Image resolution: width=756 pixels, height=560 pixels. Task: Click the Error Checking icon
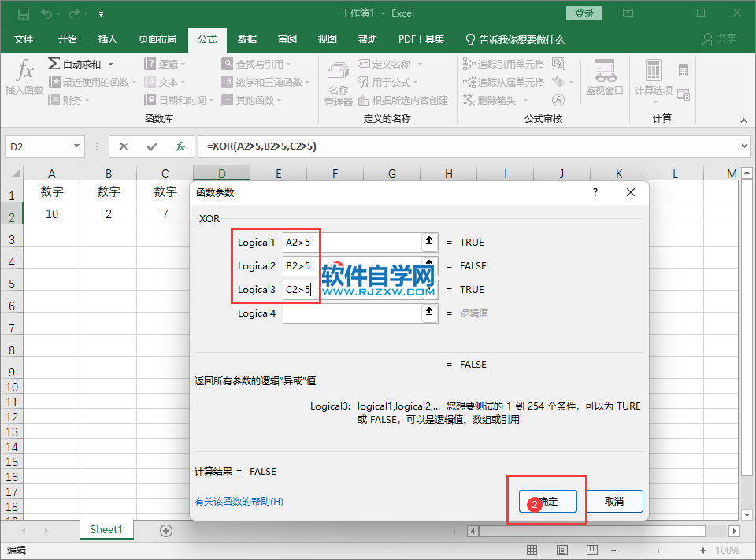pos(558,82)
